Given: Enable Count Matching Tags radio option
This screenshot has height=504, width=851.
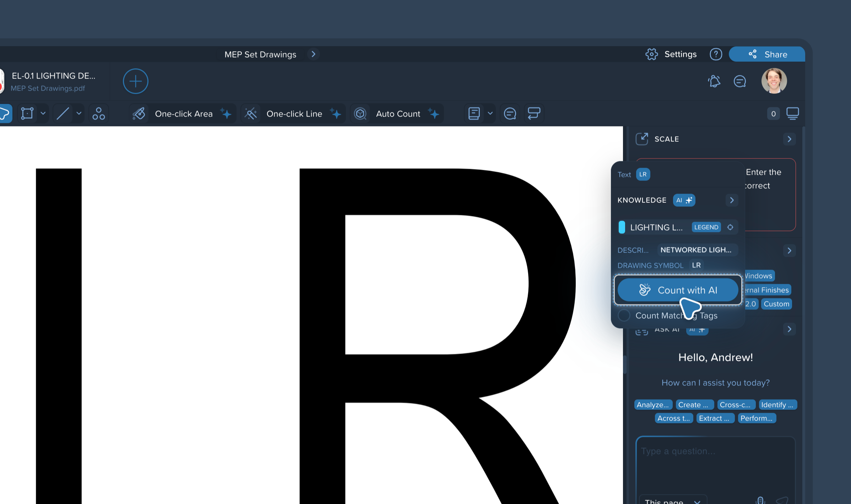Looking at the screenshot, I should pyautogui.click(x=624, y=315).
